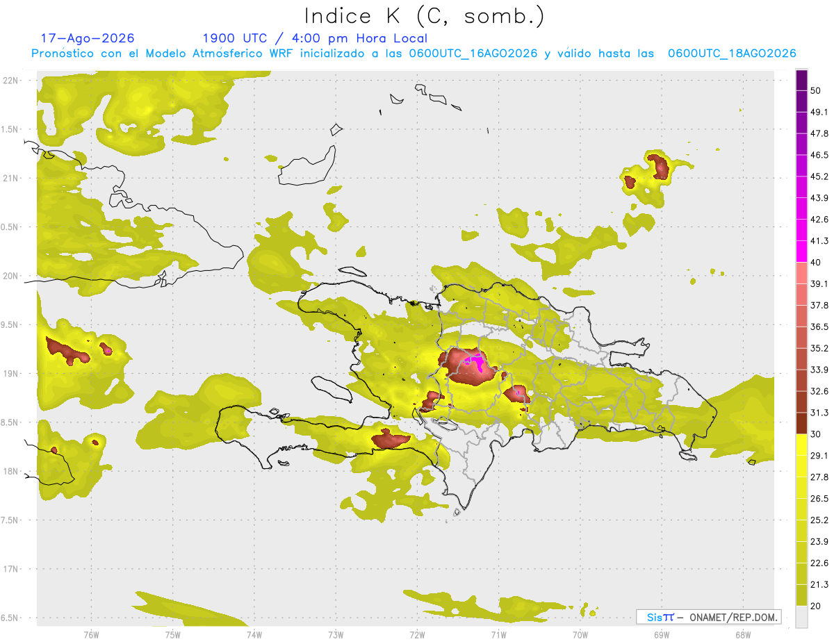This screenshot has height=644, width=834.
Task: Click the "68W" longitude label
Action: point(743,634)
